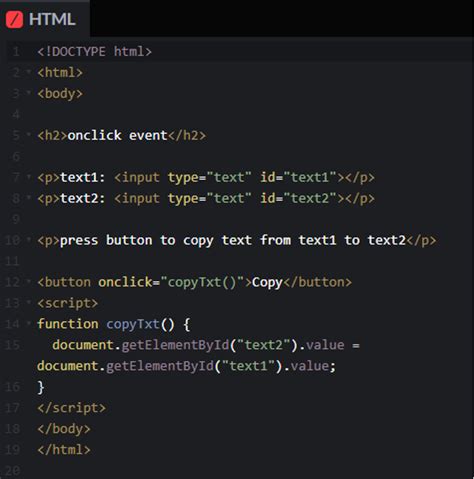The image size is (474, 479).
Task: Click the id="text1" attribute on line 7
Action: coord(299,177)
